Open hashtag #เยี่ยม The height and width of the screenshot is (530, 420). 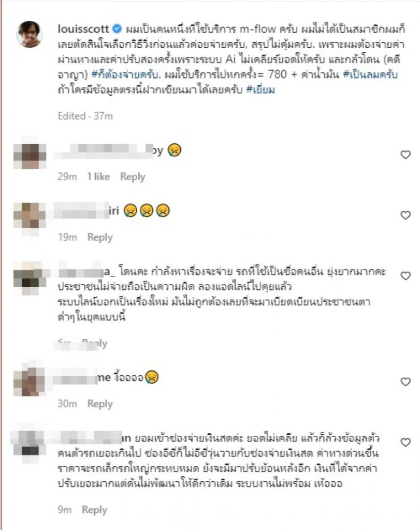(x=260, y=90)
